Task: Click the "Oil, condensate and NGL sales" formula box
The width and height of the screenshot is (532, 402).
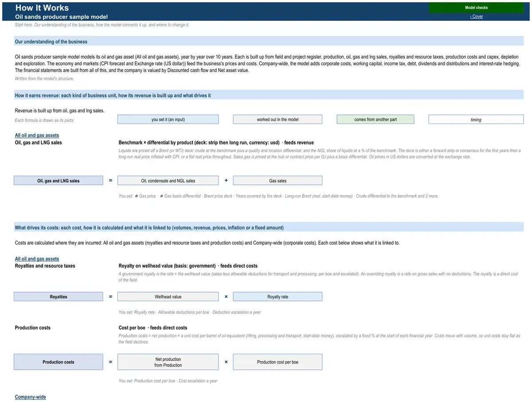Action: point(168,181)
